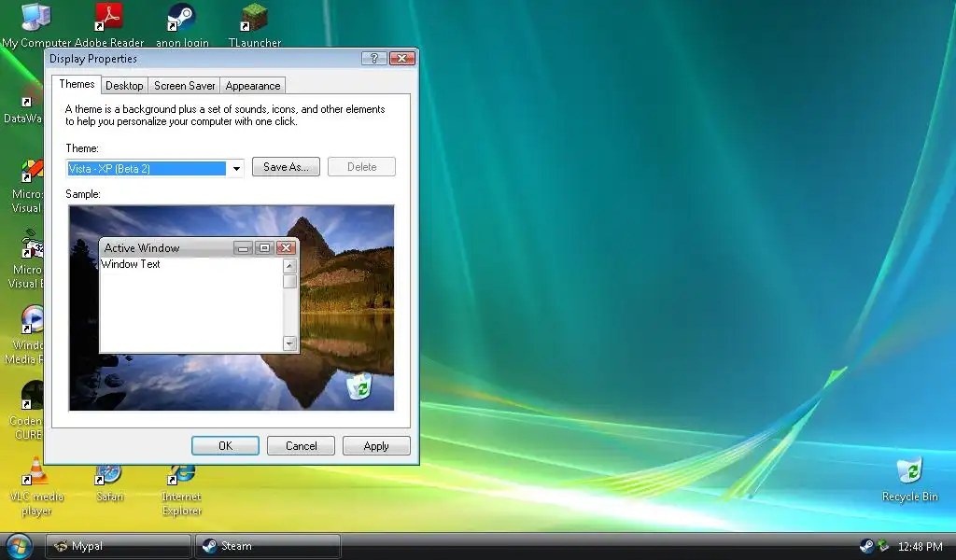Click the Display Properties help button

coord(373,59)
